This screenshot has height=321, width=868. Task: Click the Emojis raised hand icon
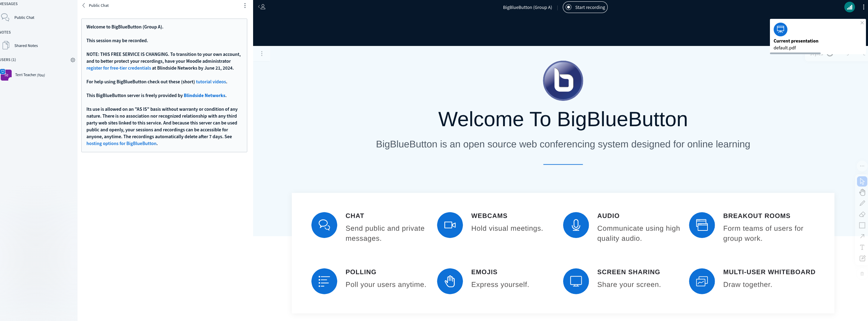(x=450, y=281)
